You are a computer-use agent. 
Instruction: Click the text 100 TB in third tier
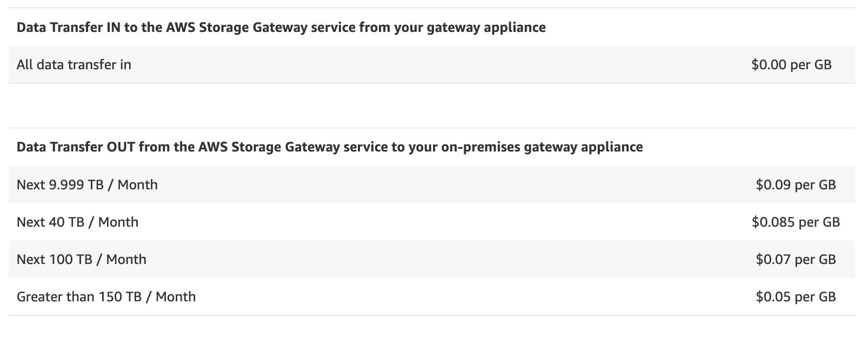(x=70, y=260)
